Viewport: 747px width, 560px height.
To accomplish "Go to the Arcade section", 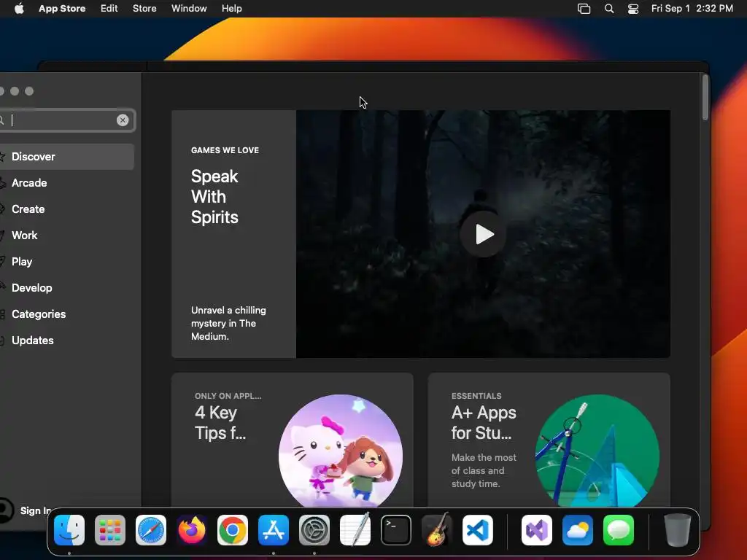I will pyautogui.click(x=66, y=183).
